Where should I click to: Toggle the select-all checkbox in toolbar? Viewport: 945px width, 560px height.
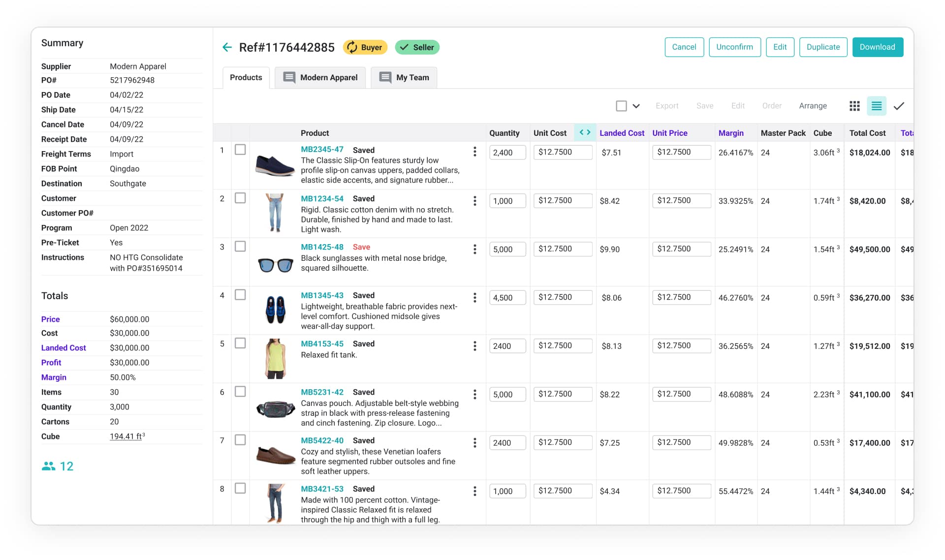[x=621, y=106]
